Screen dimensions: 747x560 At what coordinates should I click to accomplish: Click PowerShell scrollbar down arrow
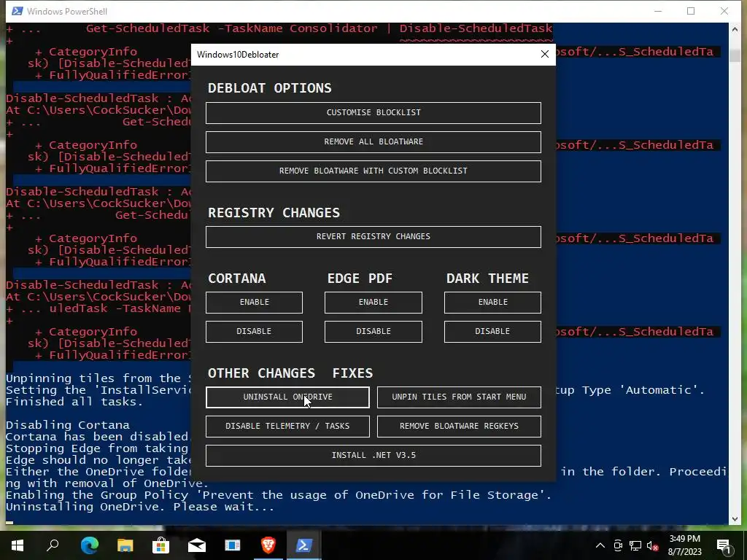734,518
